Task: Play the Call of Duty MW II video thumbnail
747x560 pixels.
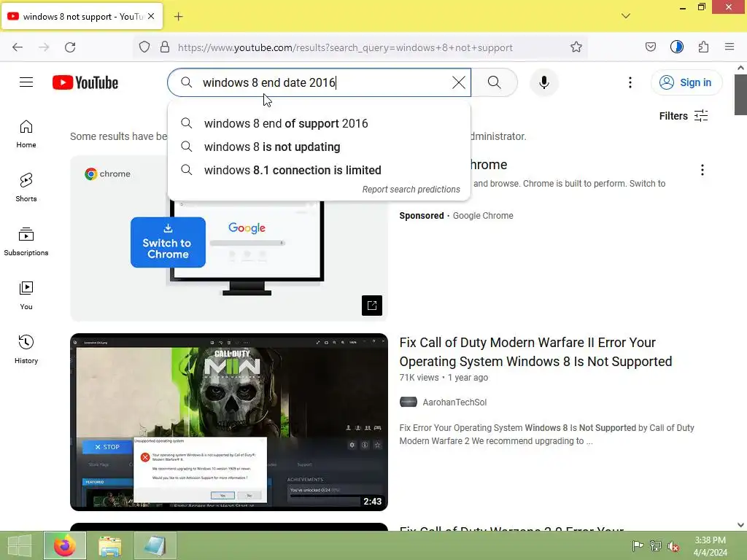Action: pyautogui.click(x=228, y=422)
